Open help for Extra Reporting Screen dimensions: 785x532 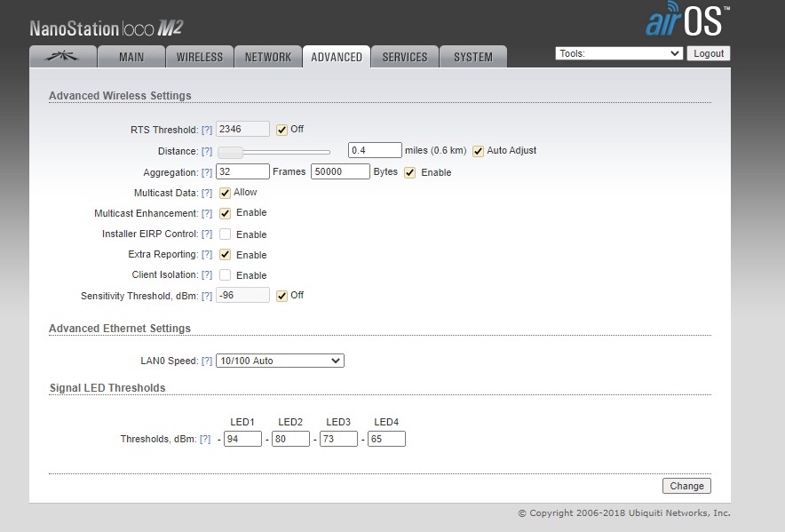(207, 255)
